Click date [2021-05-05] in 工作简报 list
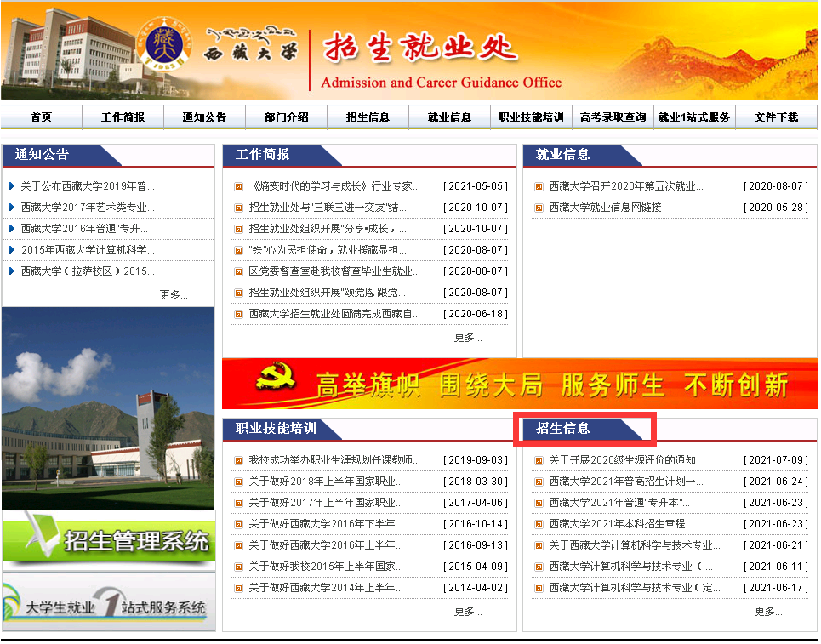821x644 pixels. [476, 186]
